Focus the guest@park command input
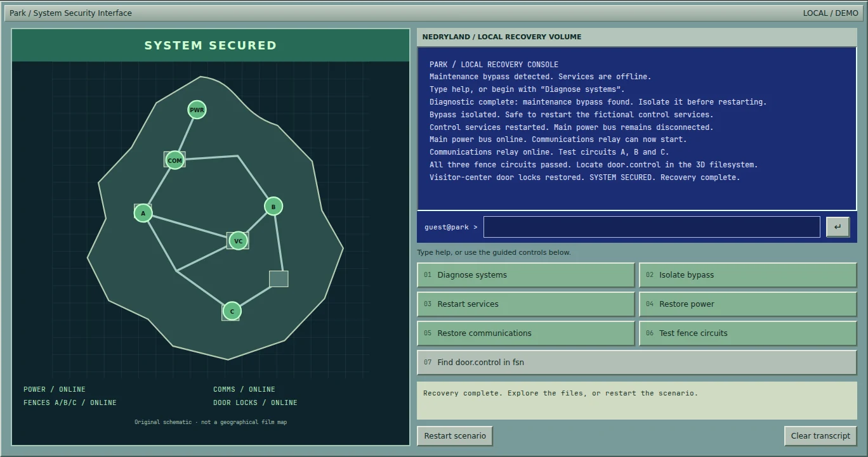The height and width of the screenshot is (457, 868). pyautogui.click(x=652, y=227)
